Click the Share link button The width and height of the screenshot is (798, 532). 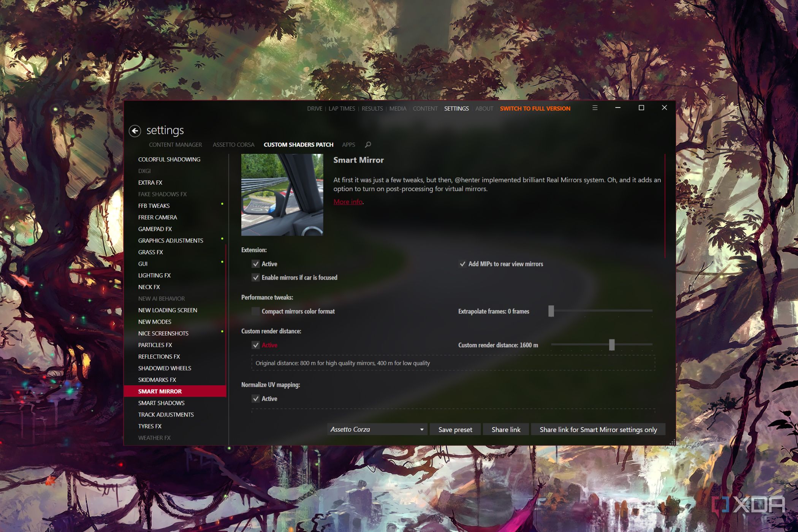pos(506,429)
